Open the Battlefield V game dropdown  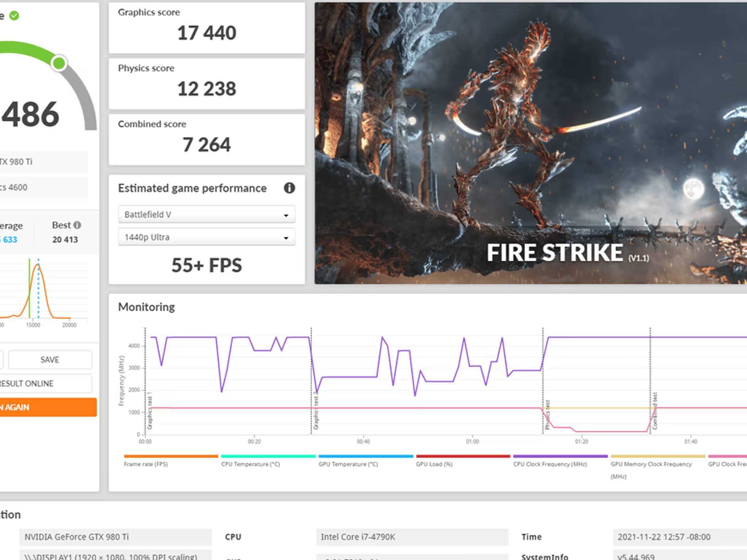tap(206, 215)
